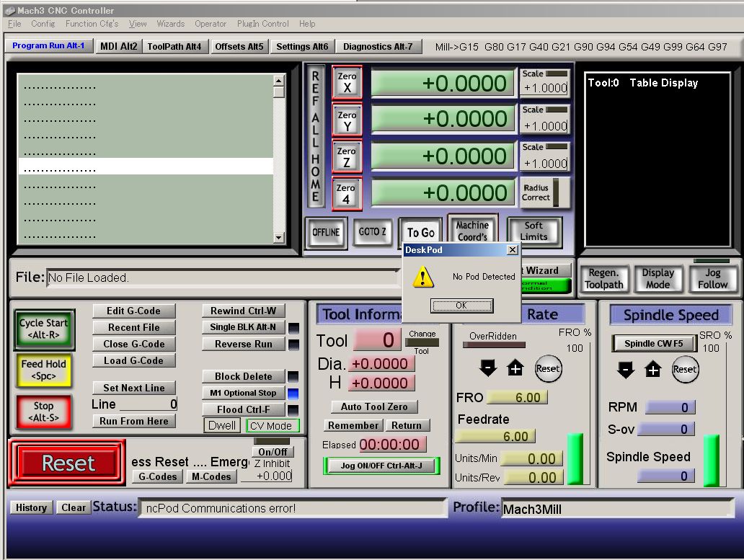Reset feed rate override
The height and width of the screenshot is (560, 744).
tap(548, 368)
